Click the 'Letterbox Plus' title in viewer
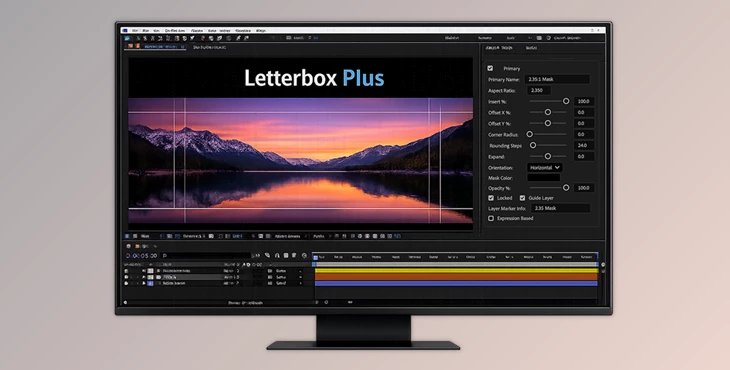The width and height of the screenshot is (730, 370). [x=314, y=78]
